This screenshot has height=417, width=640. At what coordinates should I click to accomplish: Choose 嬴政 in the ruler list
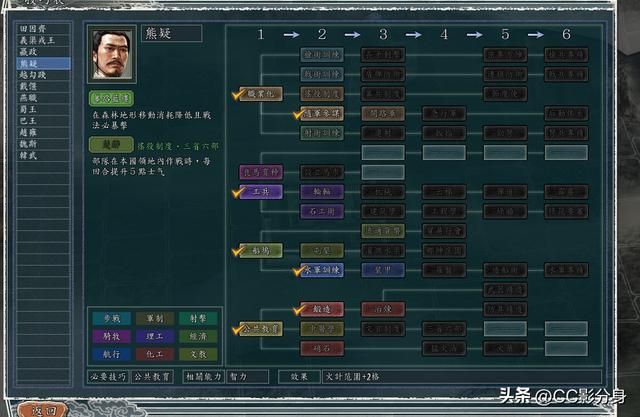pos(43,51)
